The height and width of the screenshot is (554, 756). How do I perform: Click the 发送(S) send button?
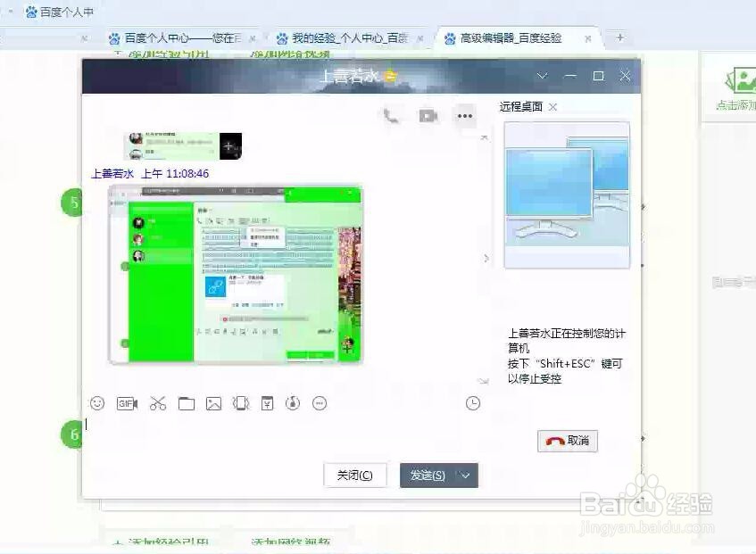(428, 475)
